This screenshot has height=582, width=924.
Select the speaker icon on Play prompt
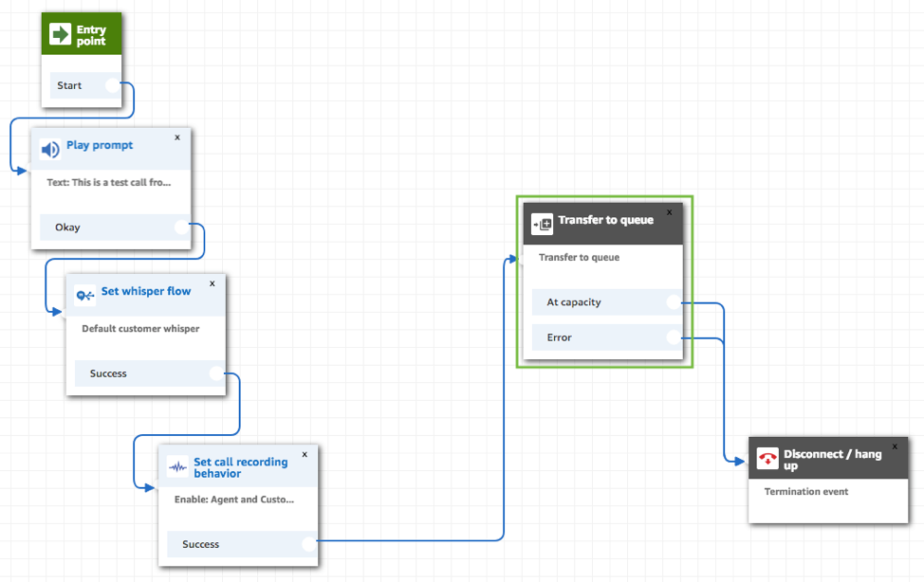49,148
